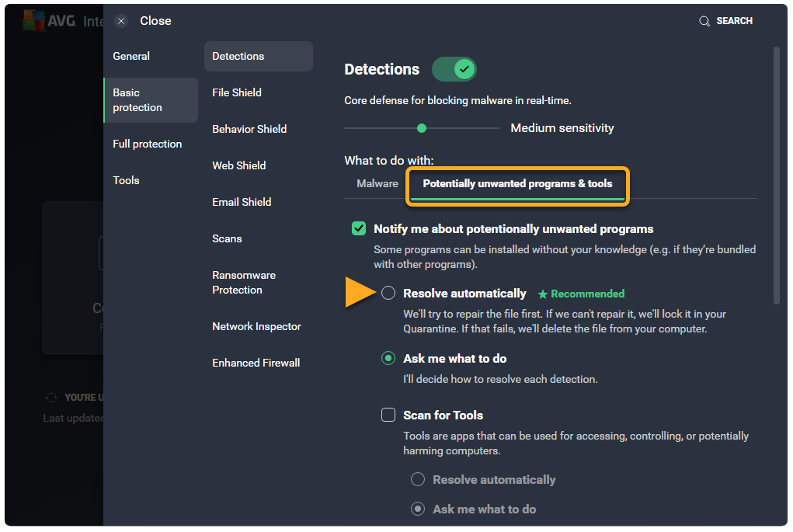Open Behavior Shield settings

(249, 129)
